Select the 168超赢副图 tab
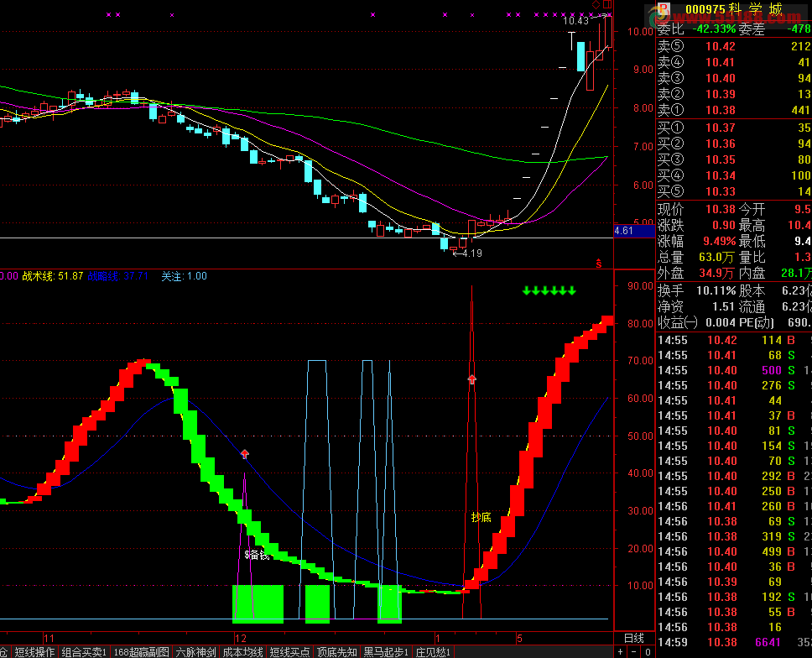Screen dimensions: 812x658 (141, 651)
